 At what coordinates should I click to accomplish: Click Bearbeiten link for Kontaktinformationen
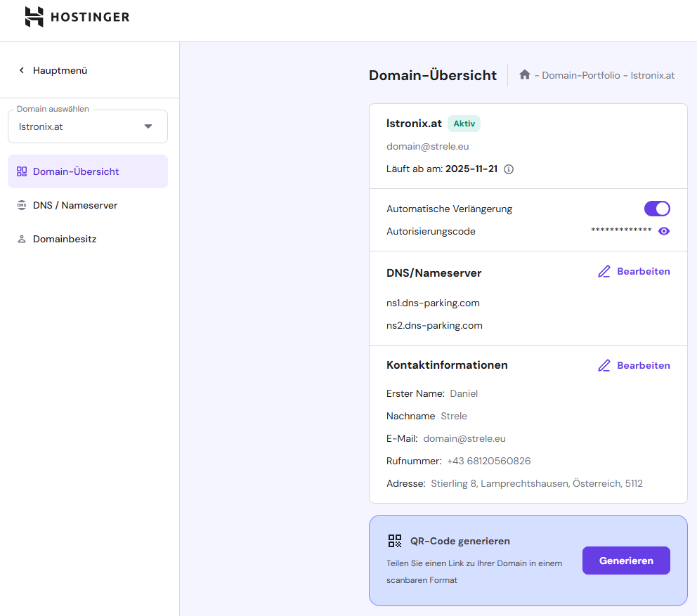(x=643, y=366)
